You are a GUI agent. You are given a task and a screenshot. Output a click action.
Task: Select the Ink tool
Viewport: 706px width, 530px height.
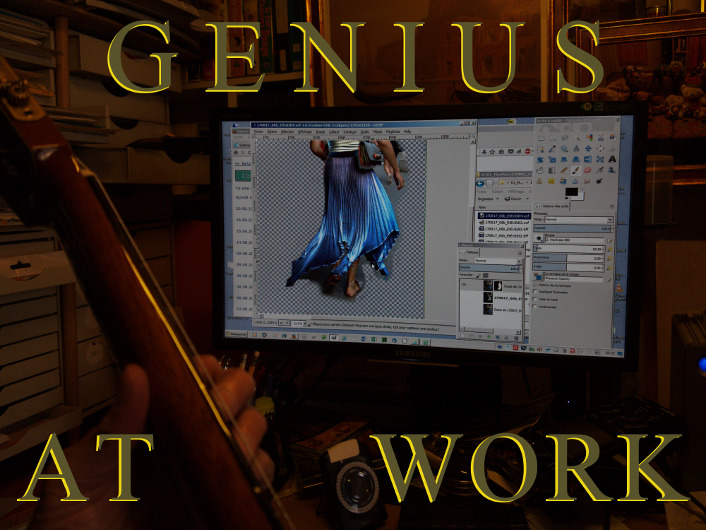[x=611, y=170]
